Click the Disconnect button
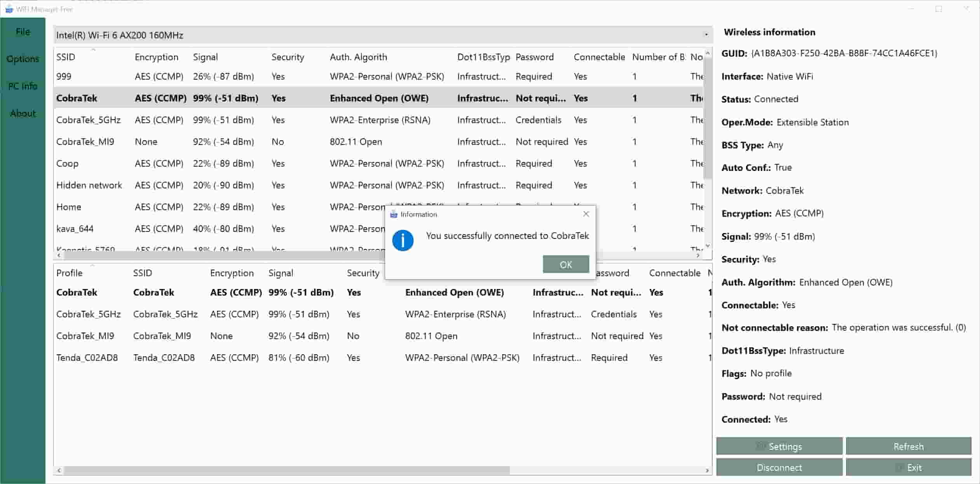 779,467
